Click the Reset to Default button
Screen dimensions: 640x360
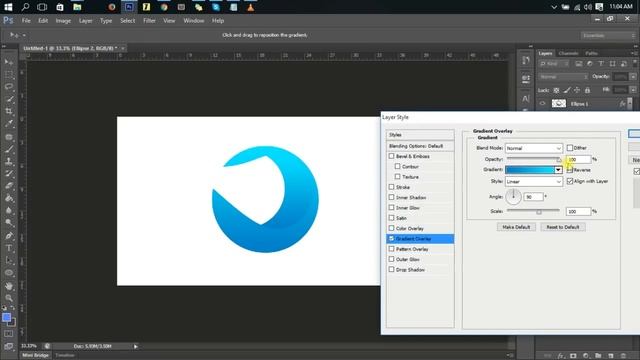[563, 227]
